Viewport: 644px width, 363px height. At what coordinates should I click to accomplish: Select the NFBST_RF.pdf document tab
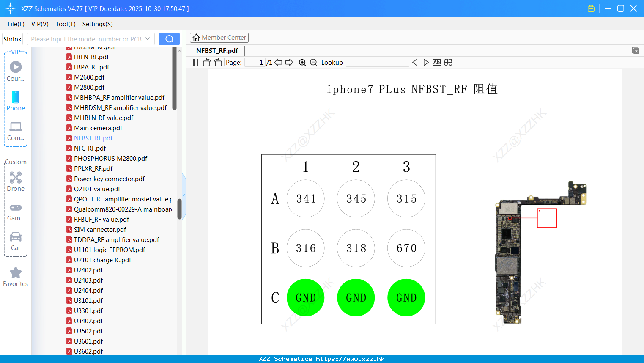click(x=217, y=50)
